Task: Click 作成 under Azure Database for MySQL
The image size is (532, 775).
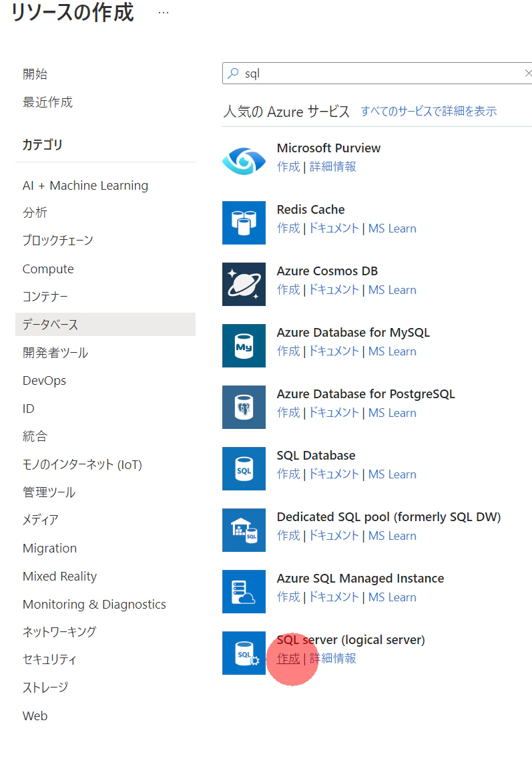Action: tap(288, 351)
